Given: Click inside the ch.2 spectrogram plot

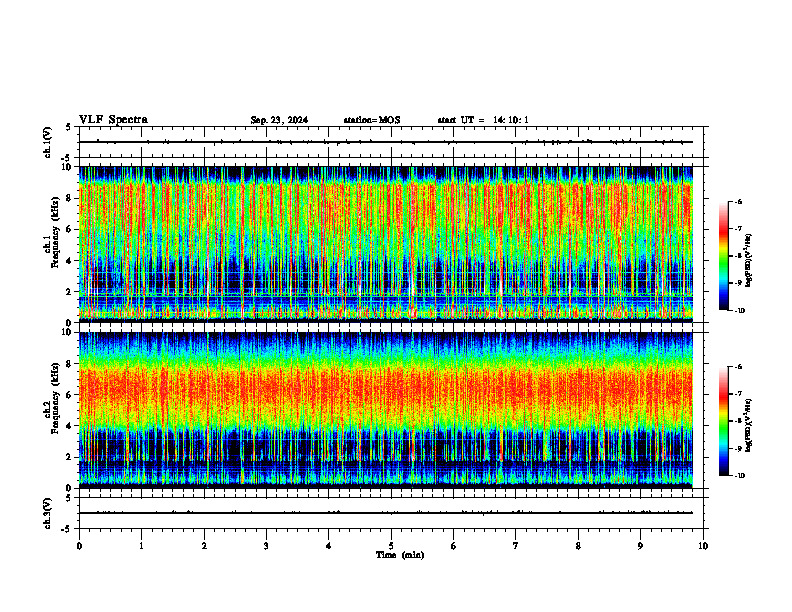Looking at the screenshot, I should pyautogui.click(x=386, y=410).
